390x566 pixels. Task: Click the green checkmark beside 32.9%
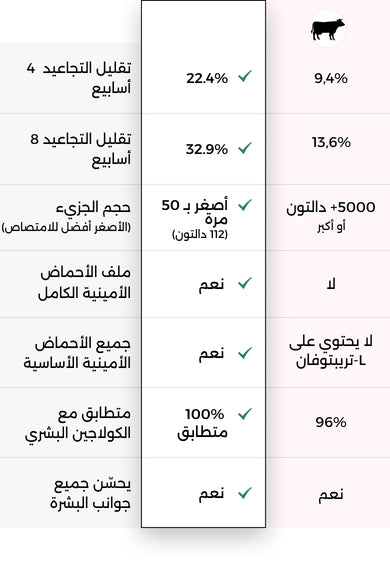pos(245,148)
